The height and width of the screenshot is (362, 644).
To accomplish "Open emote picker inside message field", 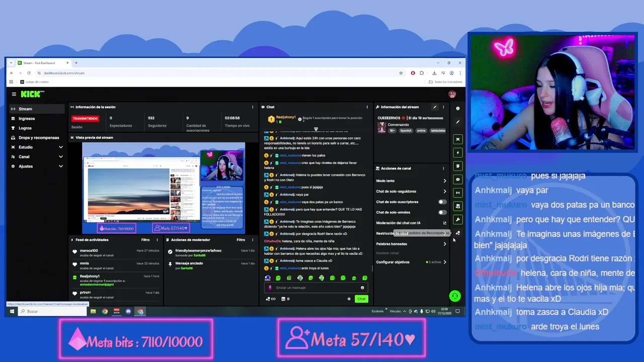I will pos(362,288).
